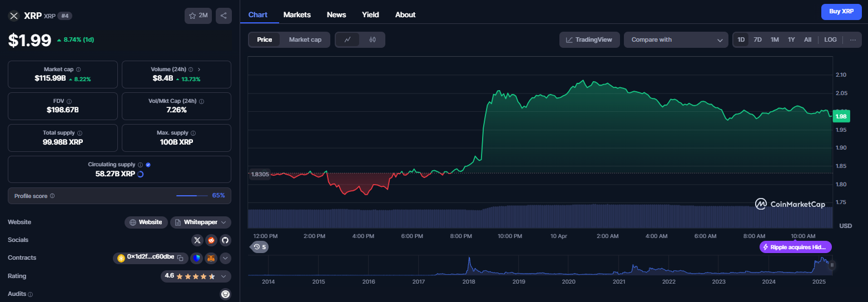This screenshot has width=868, height=302.
Task: Click the Ripple acquires Hid... news tag
Action: pyautogui.click(x=796, y=247)
